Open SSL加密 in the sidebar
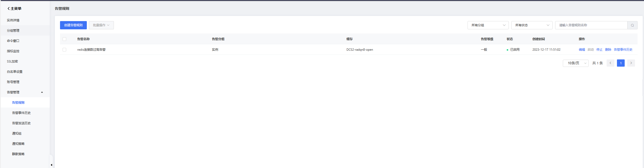The width and height of the screenshot is (644, 168). coord(25,61)
